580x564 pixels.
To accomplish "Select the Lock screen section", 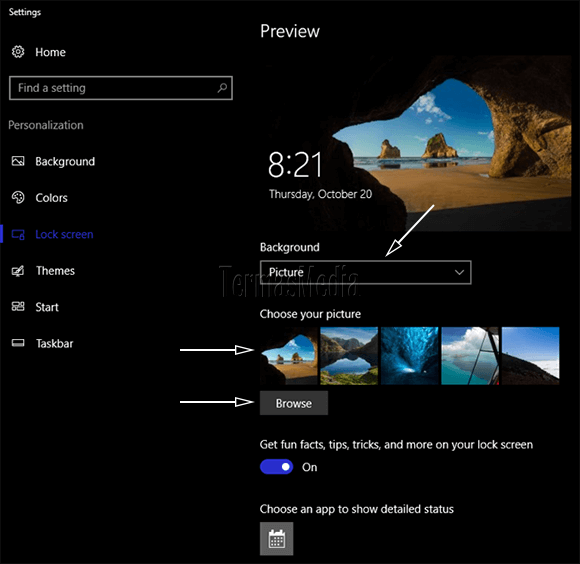I will [64, 234].
